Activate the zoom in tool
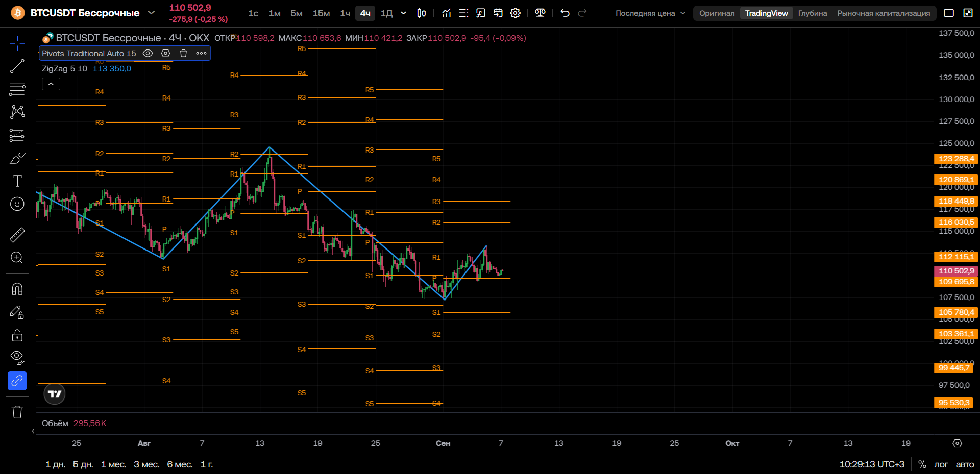980x474 pixels. [x=17, y=258]
